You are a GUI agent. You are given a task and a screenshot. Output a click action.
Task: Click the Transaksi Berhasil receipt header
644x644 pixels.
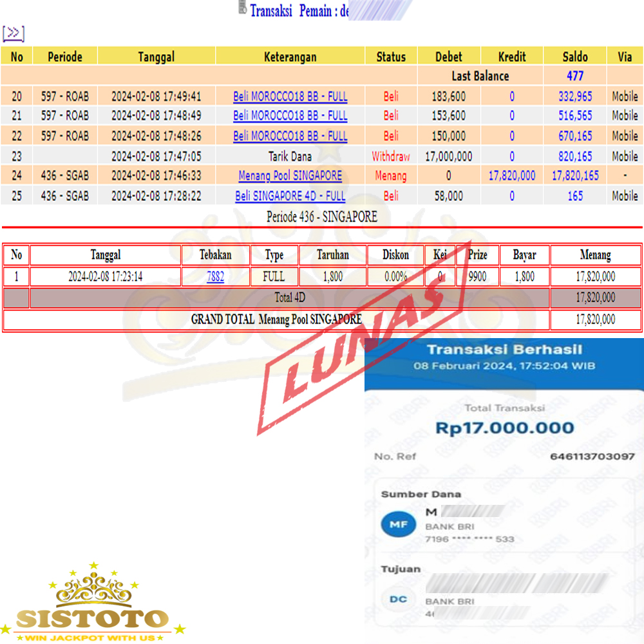504,350
